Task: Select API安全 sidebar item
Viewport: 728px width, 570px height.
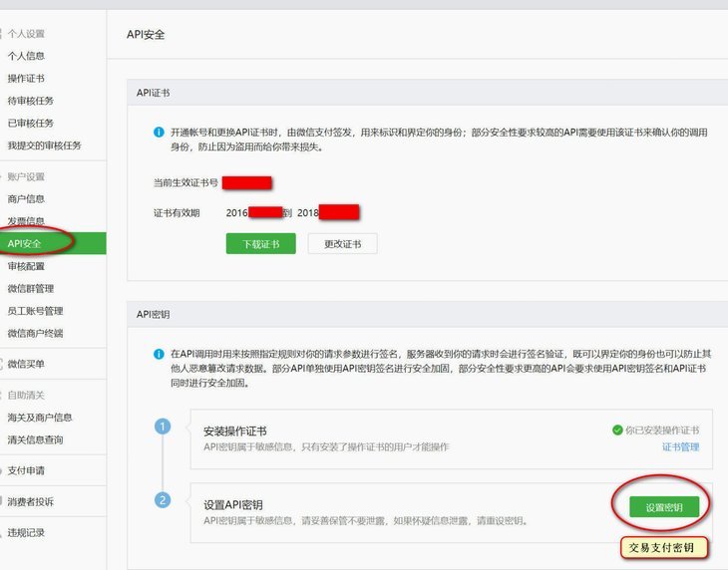Action: coord(53,243)
